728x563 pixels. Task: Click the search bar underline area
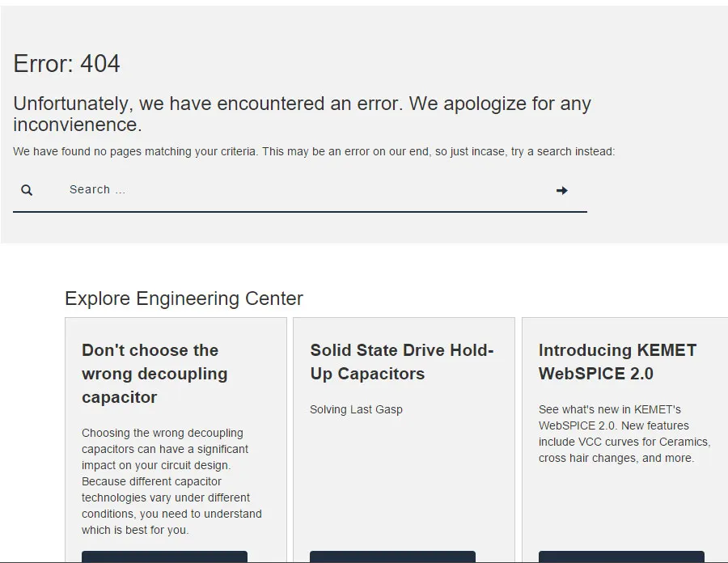[x=299, y=211]
